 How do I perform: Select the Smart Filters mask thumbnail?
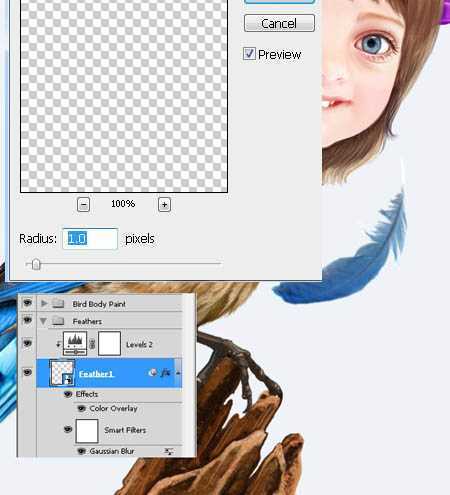tap(87, 431)
